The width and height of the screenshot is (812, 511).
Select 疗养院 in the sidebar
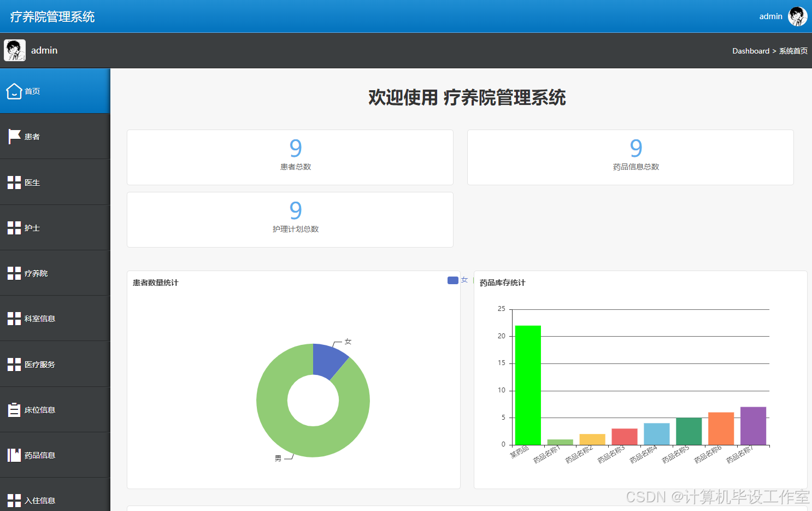pos(55,273)
